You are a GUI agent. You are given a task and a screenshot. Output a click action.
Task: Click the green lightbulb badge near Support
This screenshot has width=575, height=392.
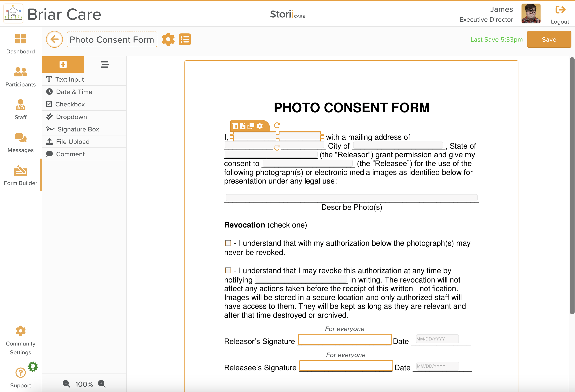[33, 367]
